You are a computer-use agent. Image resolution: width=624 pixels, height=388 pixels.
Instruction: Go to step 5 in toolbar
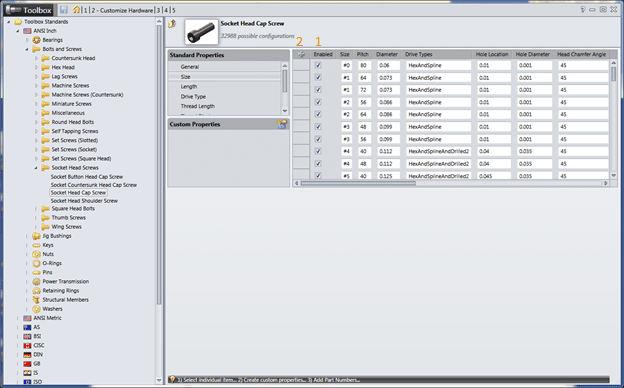point(174,10)
